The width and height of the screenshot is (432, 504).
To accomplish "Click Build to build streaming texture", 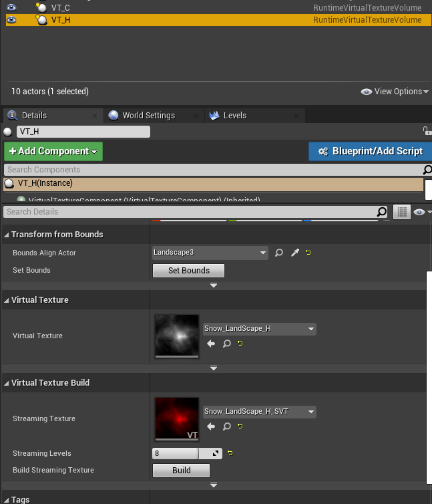I will click(181, 470).
